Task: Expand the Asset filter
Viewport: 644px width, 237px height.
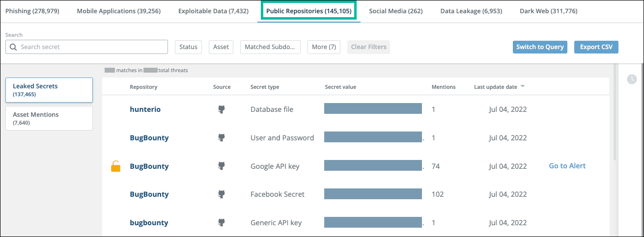Action: pos(221,47)
